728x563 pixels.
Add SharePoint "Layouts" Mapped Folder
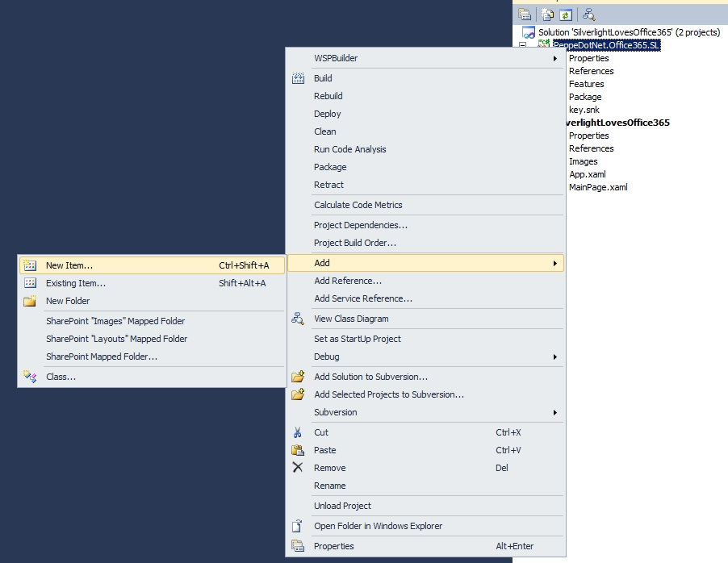152,339
